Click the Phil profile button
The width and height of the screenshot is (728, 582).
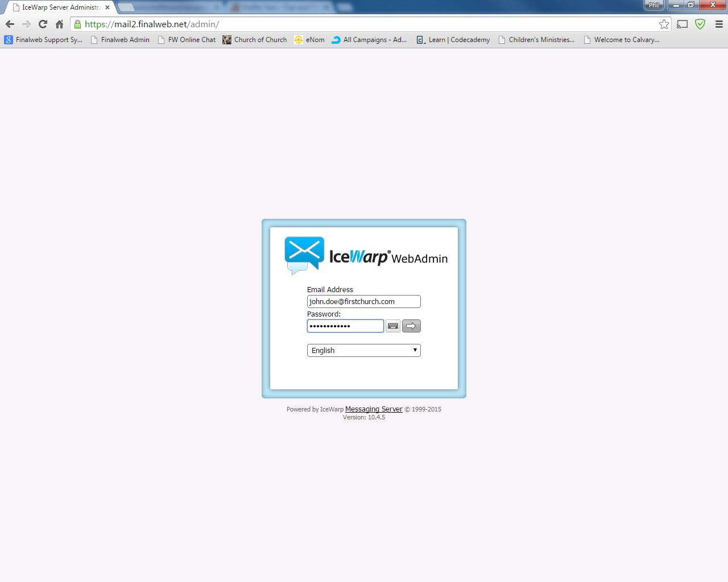tap(654, 5)
